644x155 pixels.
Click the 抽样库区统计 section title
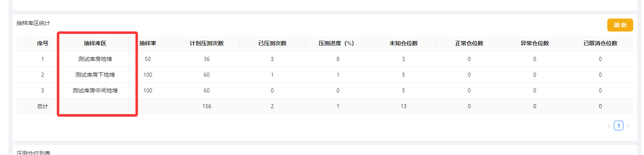33,23
